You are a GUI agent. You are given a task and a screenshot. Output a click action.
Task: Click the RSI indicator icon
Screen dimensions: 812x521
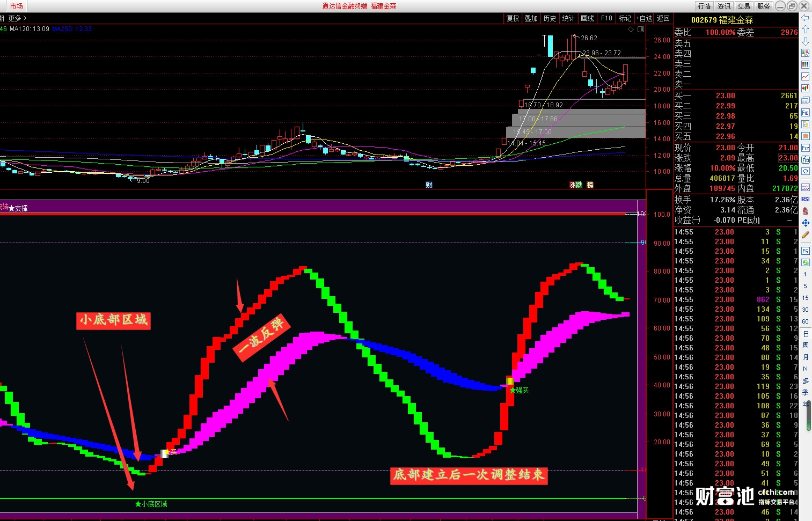[805, 199]
